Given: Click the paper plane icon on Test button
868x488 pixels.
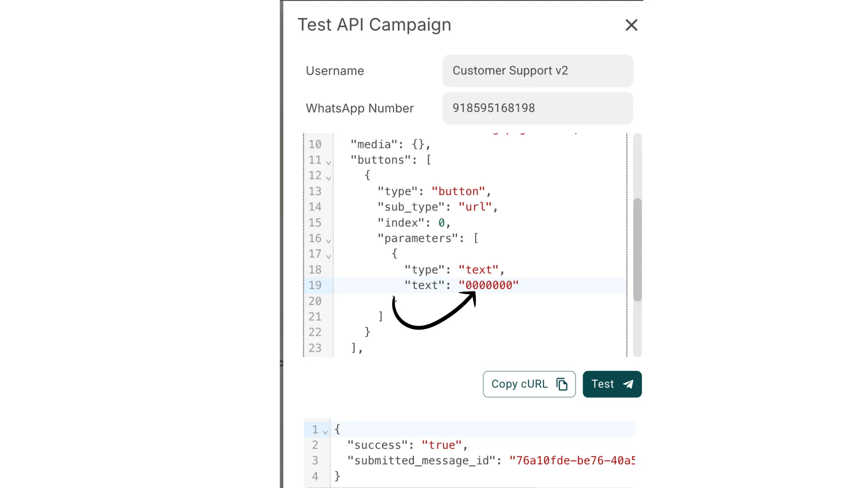Looking at the screenshot, I should tap(628, 384).
